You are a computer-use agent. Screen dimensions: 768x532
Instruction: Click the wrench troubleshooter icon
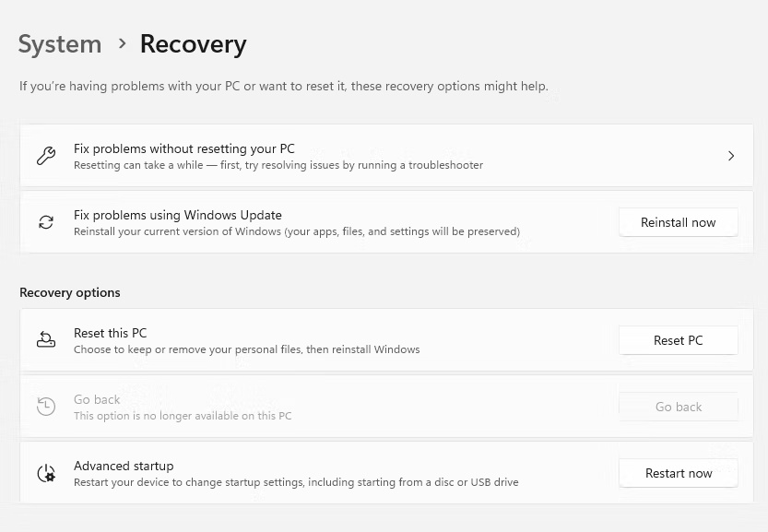(46, 156)
